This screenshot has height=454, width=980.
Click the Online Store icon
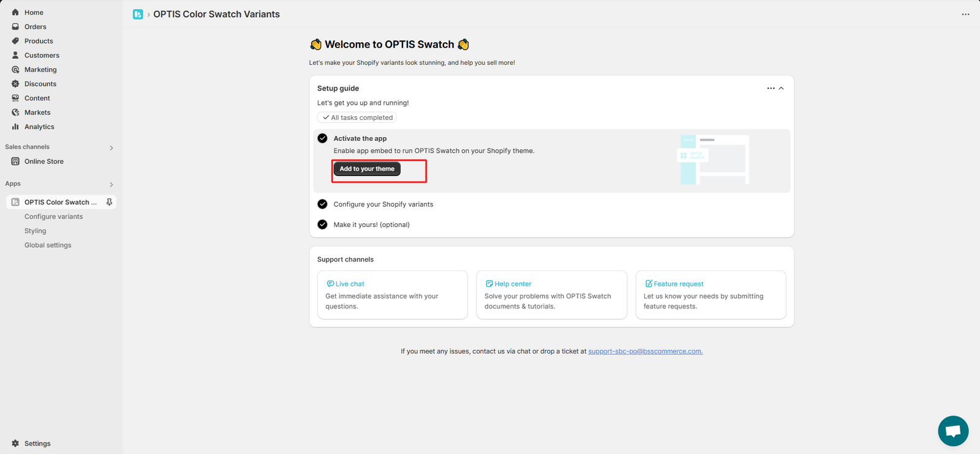click(x=15, y=162)
